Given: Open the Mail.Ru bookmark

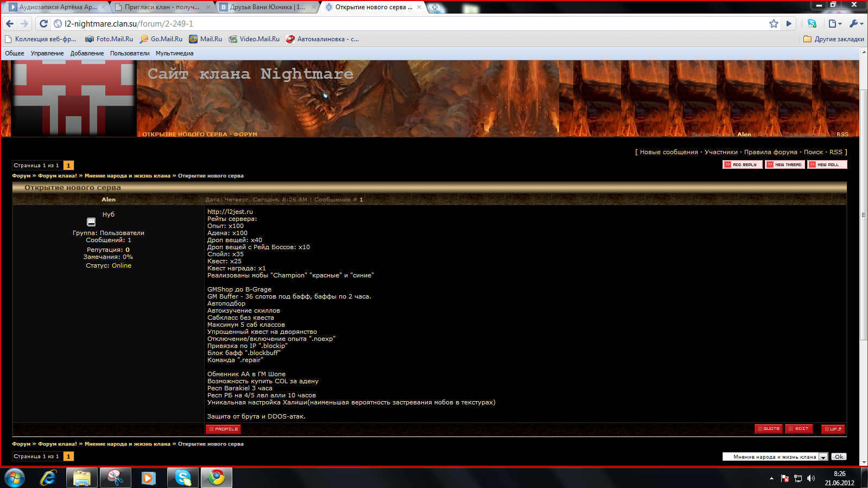Looking at the screenshot, I should 206,39.
